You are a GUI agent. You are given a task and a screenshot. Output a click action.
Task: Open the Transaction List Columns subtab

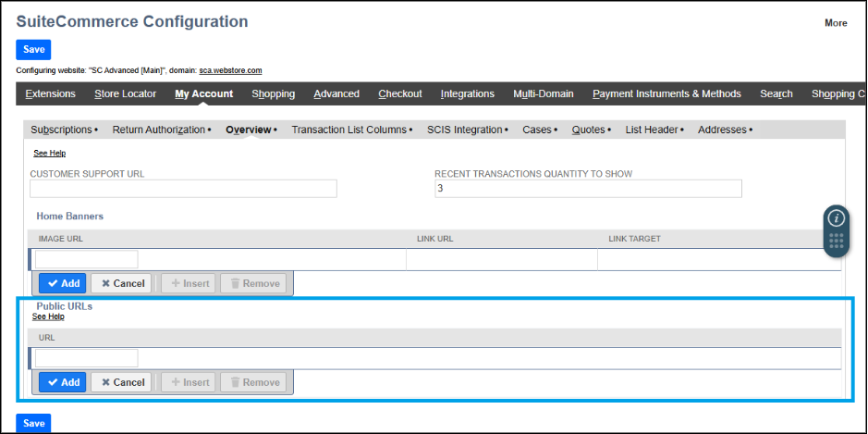pyautogui.click(x=349, y=130)
